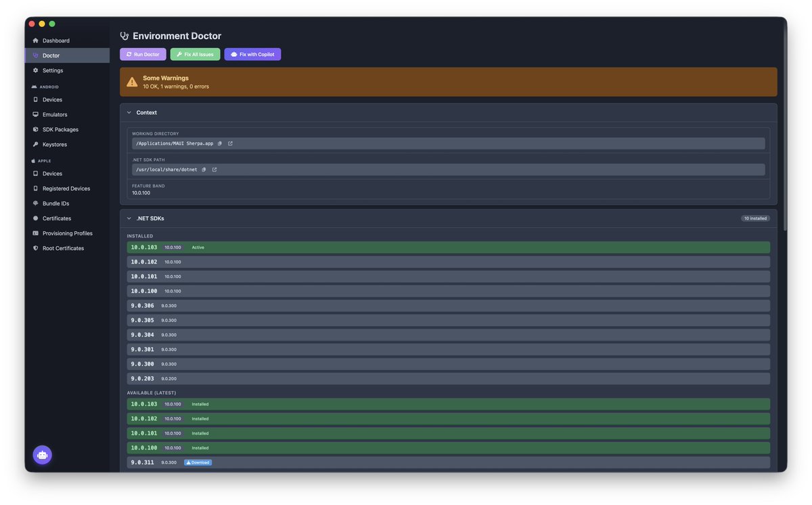Select the installed 10.0.100 SDK row
The width and height of the screenshot is (812, 505).
448,291
